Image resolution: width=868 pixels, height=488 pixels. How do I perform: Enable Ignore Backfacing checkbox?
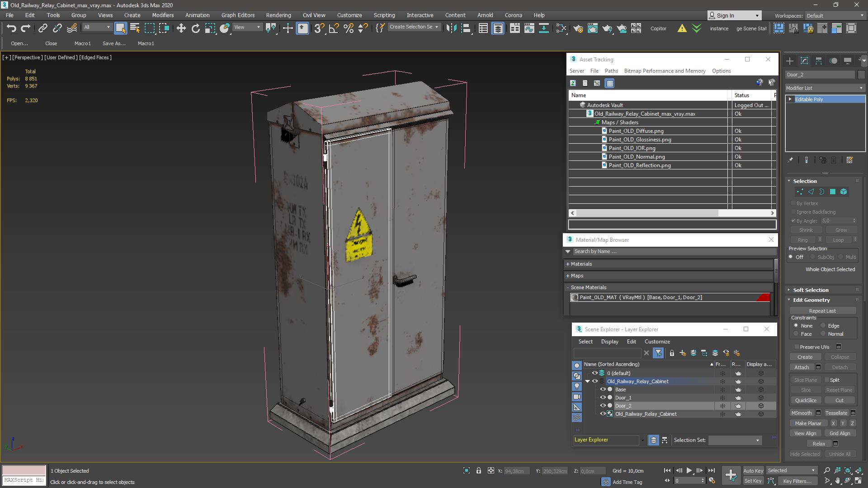(793, 212)
